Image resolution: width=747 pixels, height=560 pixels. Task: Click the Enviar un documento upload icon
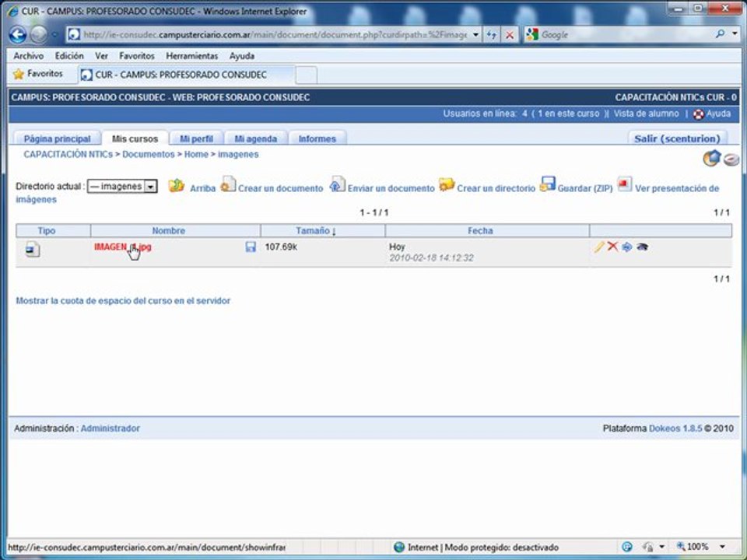pyautogui.click(x=337, y=184)
